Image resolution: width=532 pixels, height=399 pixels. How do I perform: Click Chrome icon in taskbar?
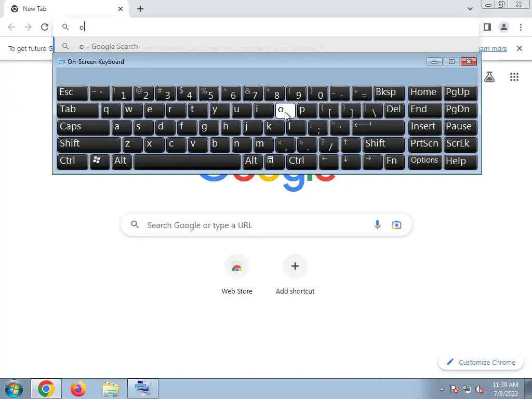(x=46, y=389)
